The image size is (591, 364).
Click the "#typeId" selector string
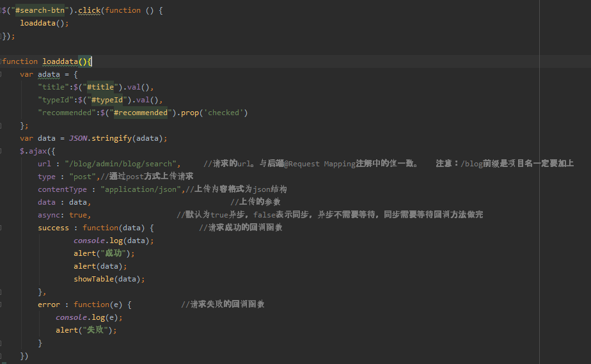[107, 100]
